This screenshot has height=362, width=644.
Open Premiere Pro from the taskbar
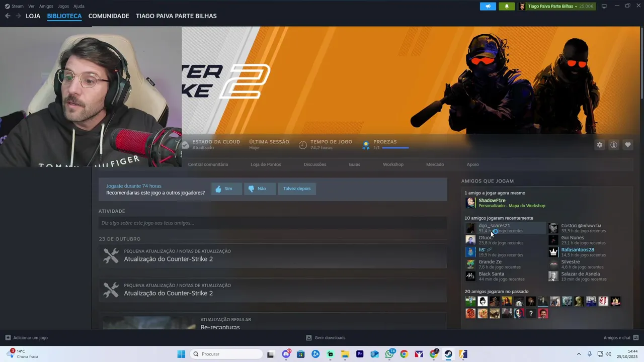pyautogui.click(x=360, y=354)
